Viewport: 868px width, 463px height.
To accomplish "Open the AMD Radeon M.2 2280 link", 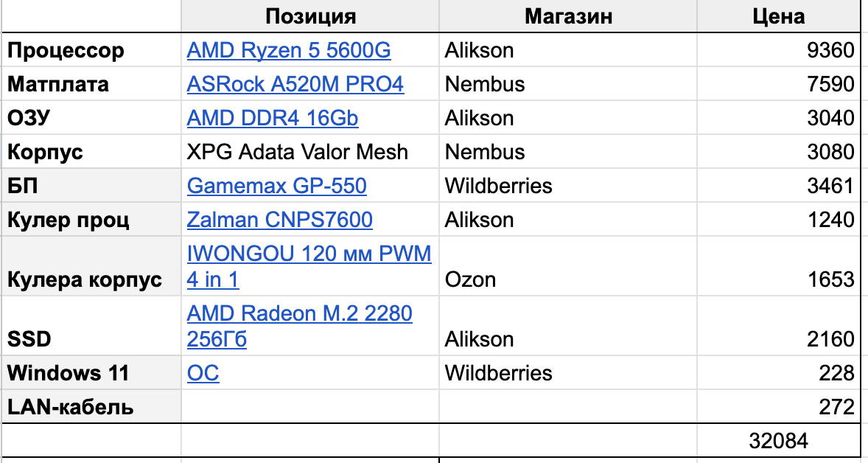I will (299, 313).
